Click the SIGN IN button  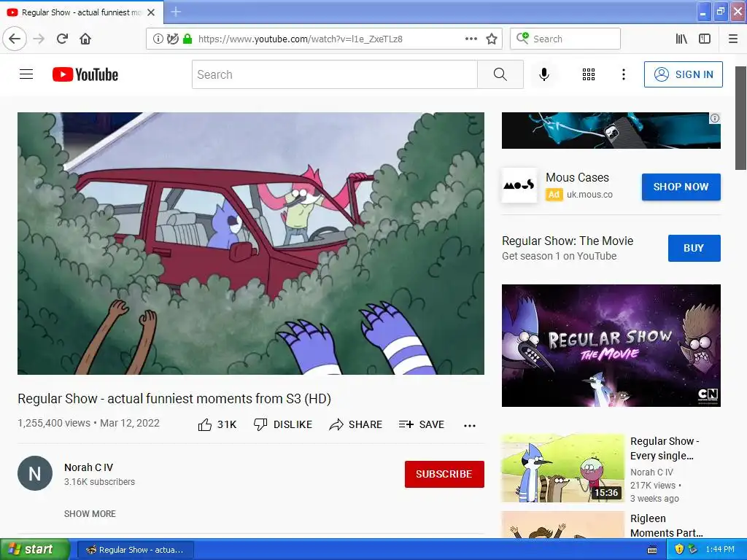(x=683, y=74)
